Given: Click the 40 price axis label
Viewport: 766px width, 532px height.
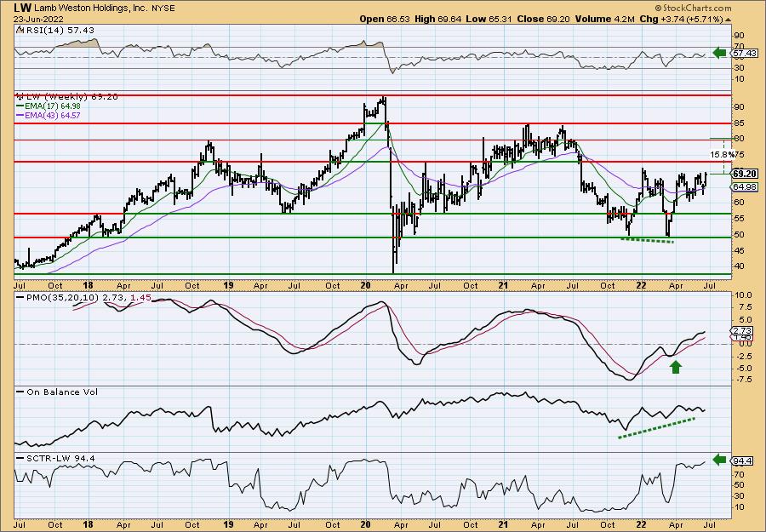Looking at the screenshot, I should tap(739, 266).
